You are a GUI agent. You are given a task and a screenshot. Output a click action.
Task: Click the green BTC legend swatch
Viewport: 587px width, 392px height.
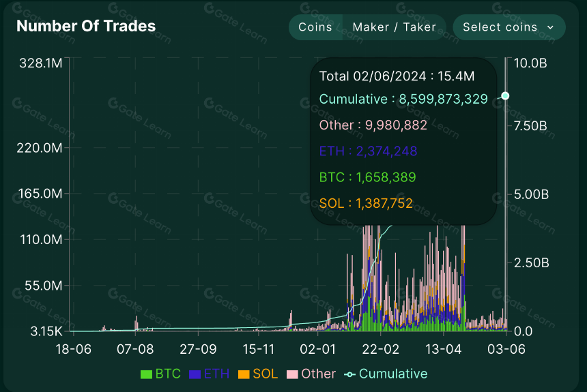146,374
